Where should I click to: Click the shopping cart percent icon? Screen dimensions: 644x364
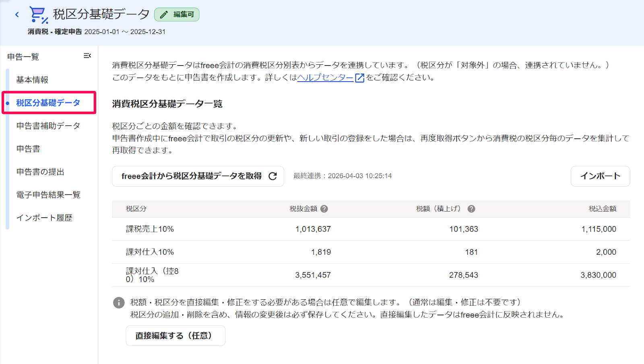pos(39,15)
